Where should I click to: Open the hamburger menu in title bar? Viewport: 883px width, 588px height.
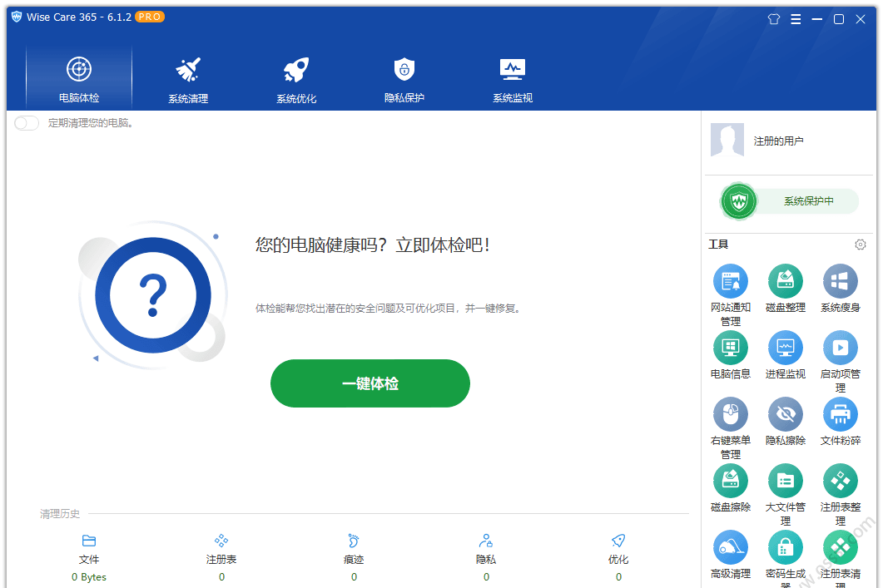coord(796,19)
